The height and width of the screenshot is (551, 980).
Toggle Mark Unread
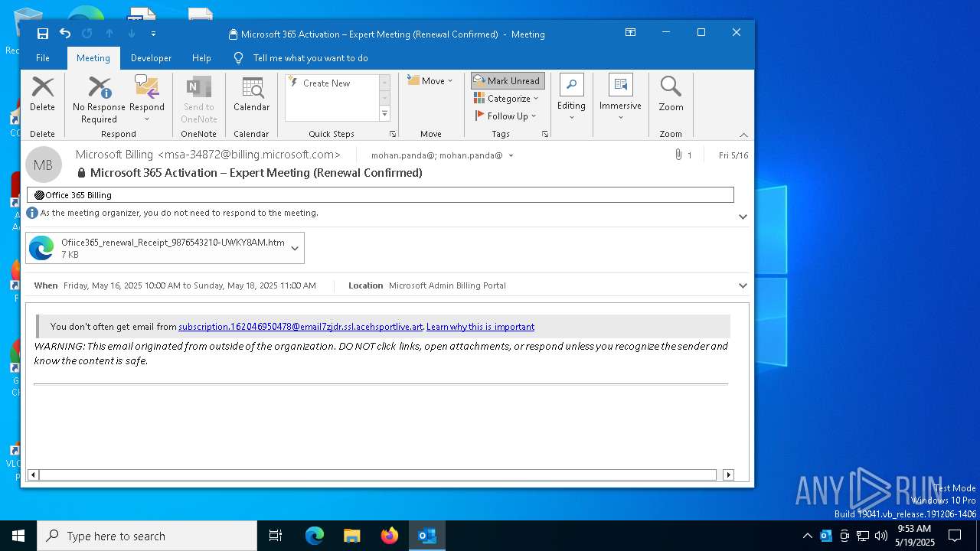pos(508,80)
